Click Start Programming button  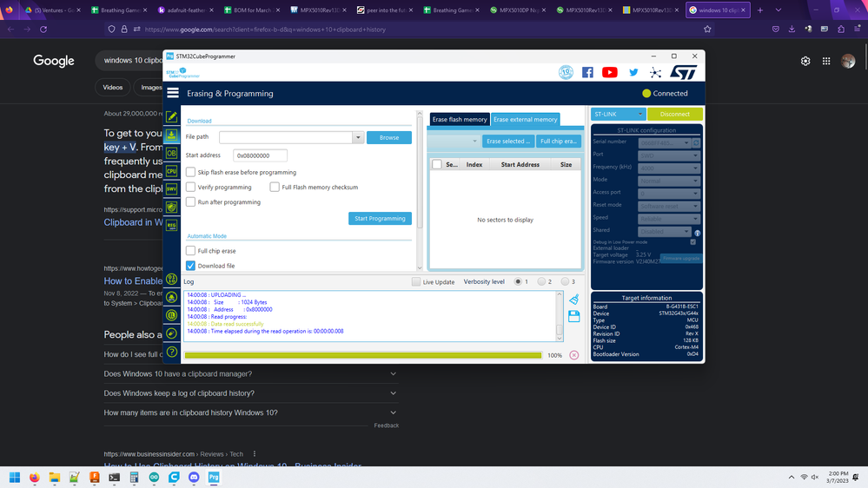(380, 219)
